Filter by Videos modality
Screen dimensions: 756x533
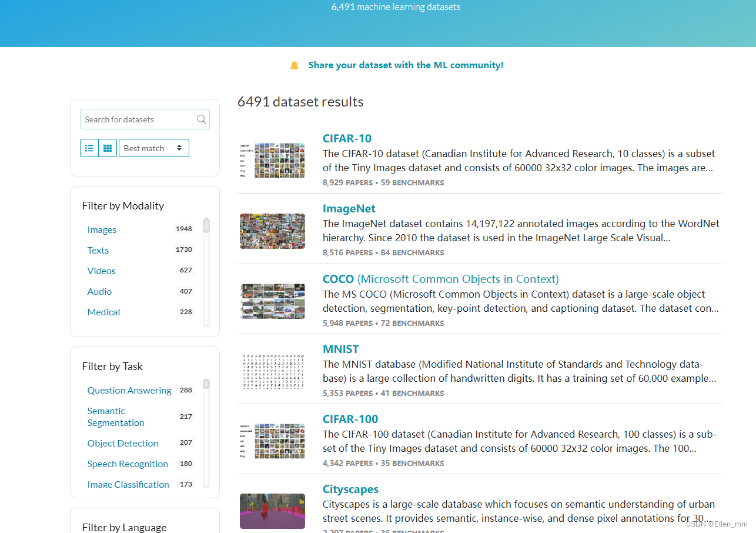click(101, 271)
